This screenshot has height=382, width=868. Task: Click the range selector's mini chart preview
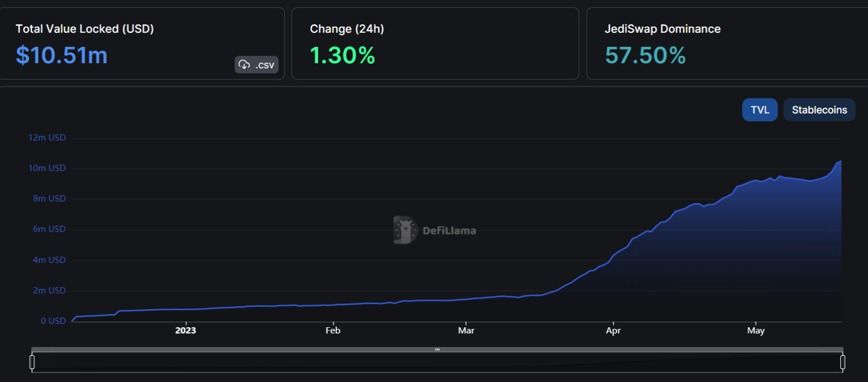click(437, 363)
